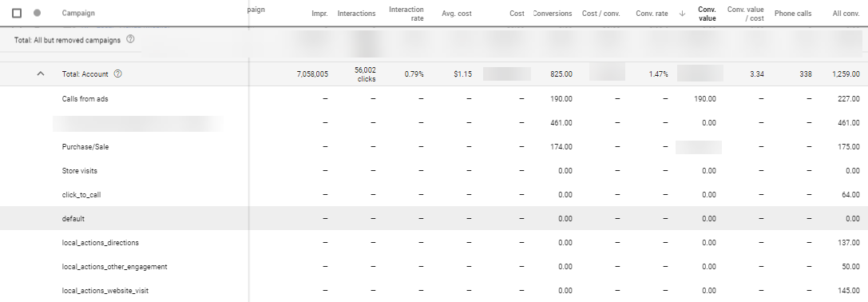Sort by the Campaign column header
The height and width of the screenshot is (302, 868).
coord(78,14)
